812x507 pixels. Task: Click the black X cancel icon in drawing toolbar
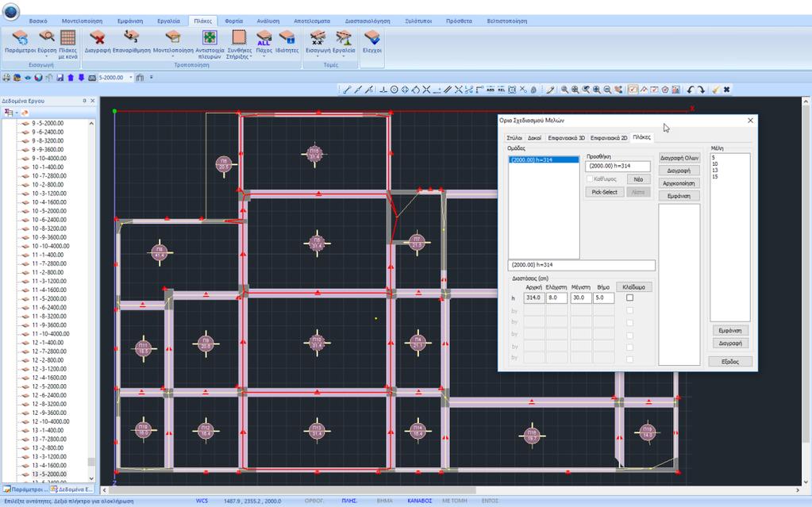tap(726, 90)
